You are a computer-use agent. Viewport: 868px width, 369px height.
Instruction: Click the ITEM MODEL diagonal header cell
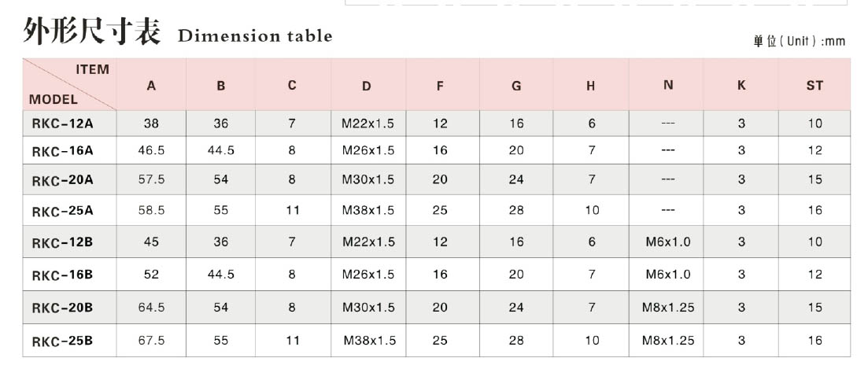(x=69, y=84)
